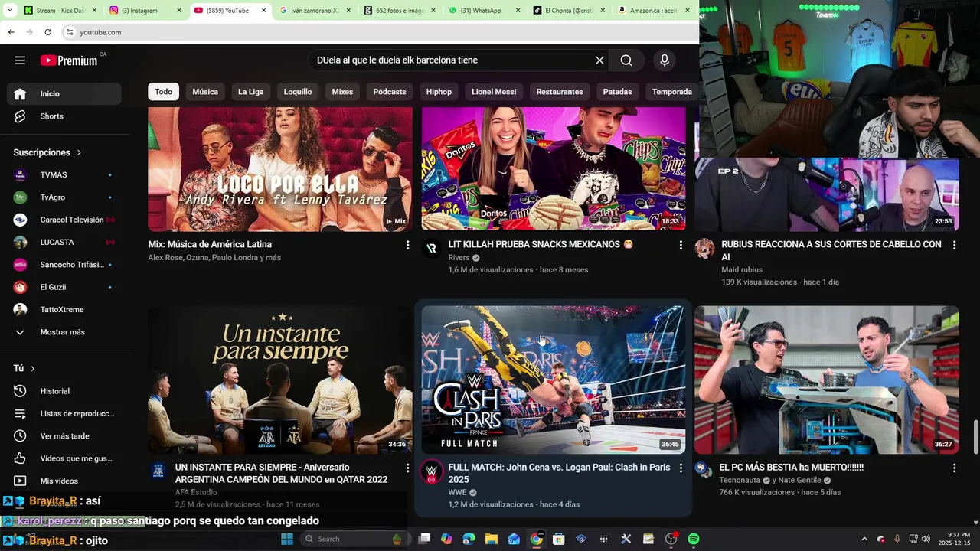Image resolution: width=980 pixels, height=551 pixels.
Task: Select the Lionel Messi filter chip
Action: [494, 92]
